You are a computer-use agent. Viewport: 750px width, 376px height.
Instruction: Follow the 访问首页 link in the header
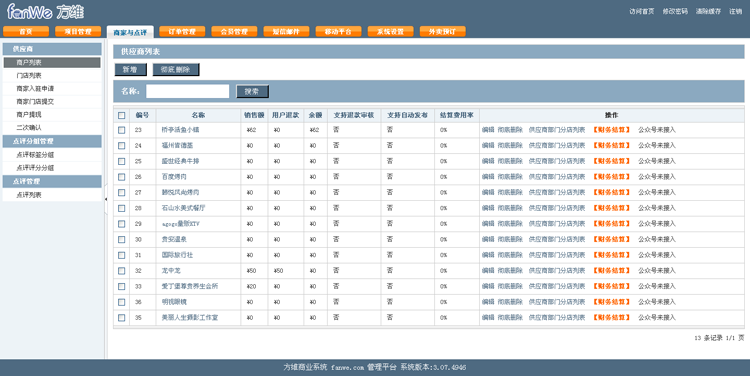641,11
